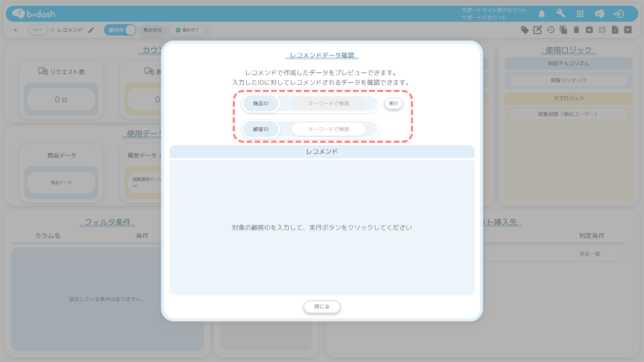Select the 商品ID tab in dialog
The width and height of the screenshot is (644, 362).
tap(261, 104)
